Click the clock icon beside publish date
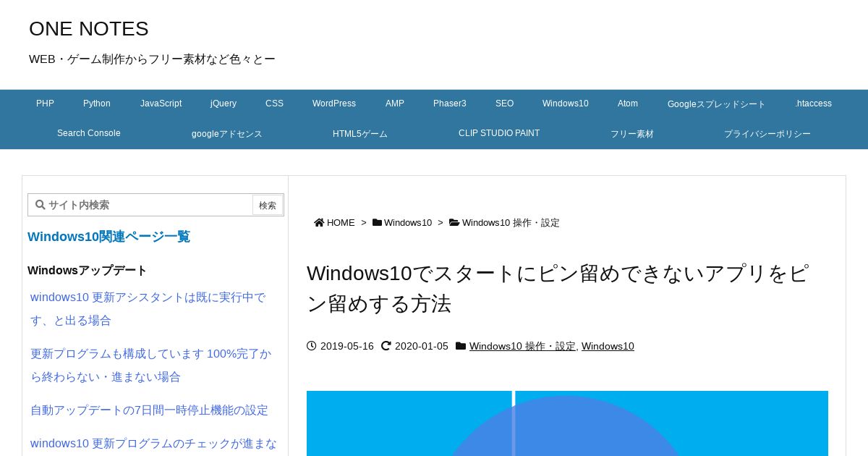 click(312, 346)
